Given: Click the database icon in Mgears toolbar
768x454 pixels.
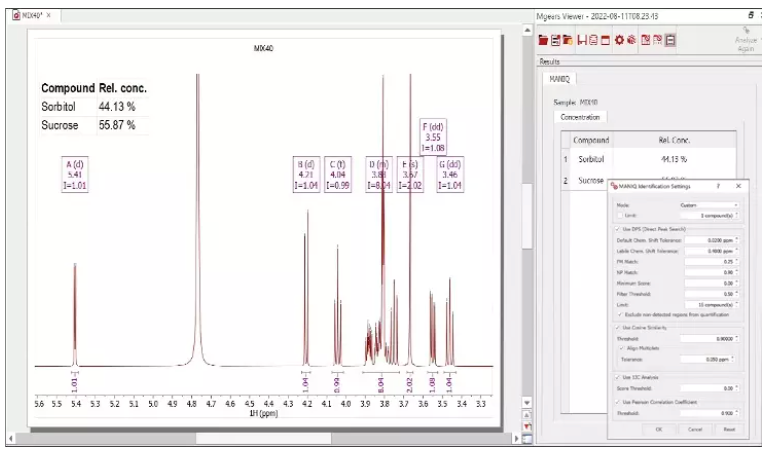Looking at the screenshot, I should [x=594, y=40].
